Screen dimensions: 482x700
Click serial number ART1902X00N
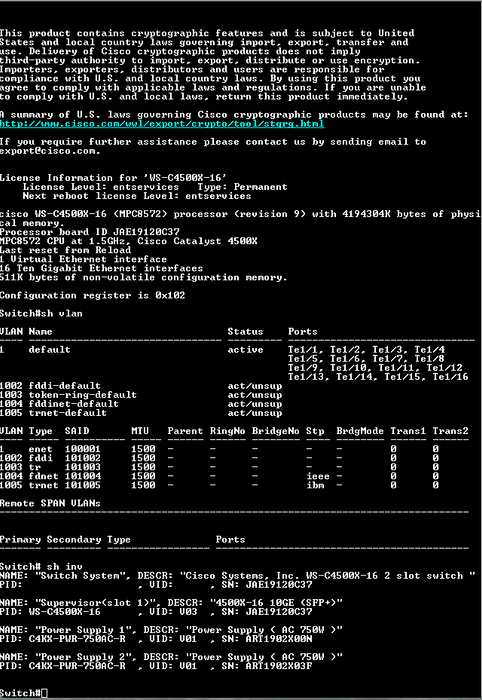[279, 639]
